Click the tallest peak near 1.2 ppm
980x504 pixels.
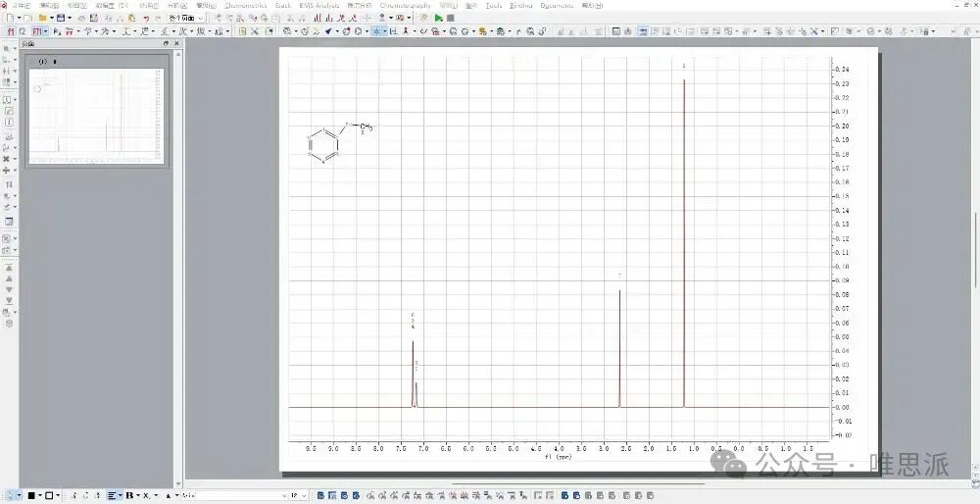pyautogui.click(x=684, y=244)
